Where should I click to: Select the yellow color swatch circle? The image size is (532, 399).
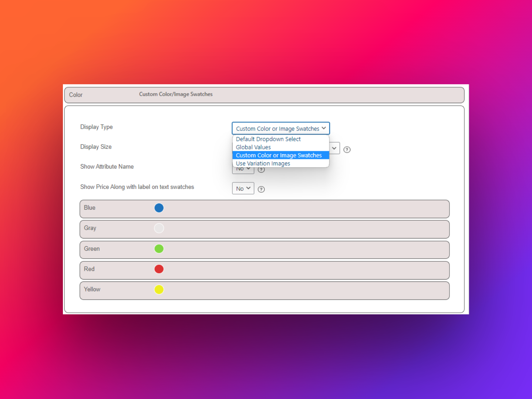[159, 290]
